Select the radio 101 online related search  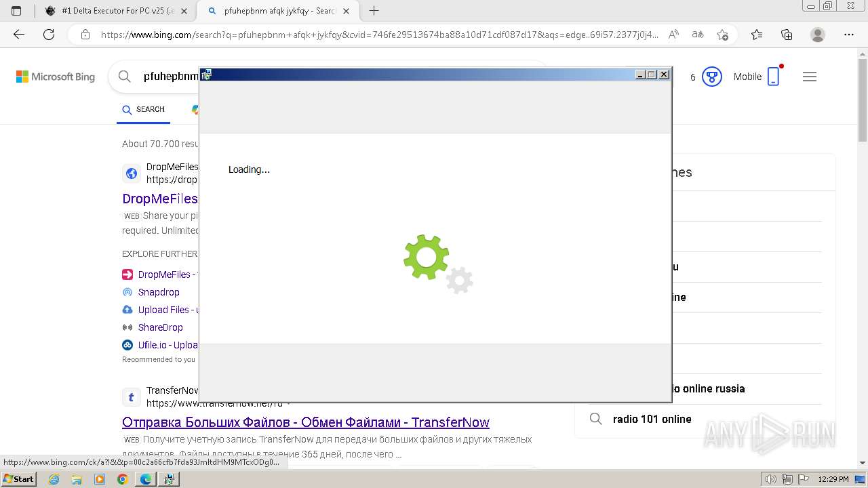pyautogui.click(x=652, y=419)
